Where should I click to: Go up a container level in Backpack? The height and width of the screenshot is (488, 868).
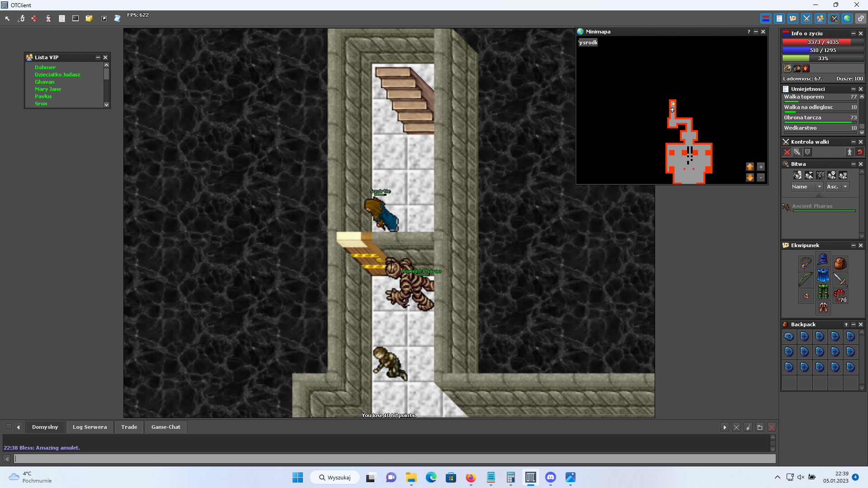pos(846,324)
